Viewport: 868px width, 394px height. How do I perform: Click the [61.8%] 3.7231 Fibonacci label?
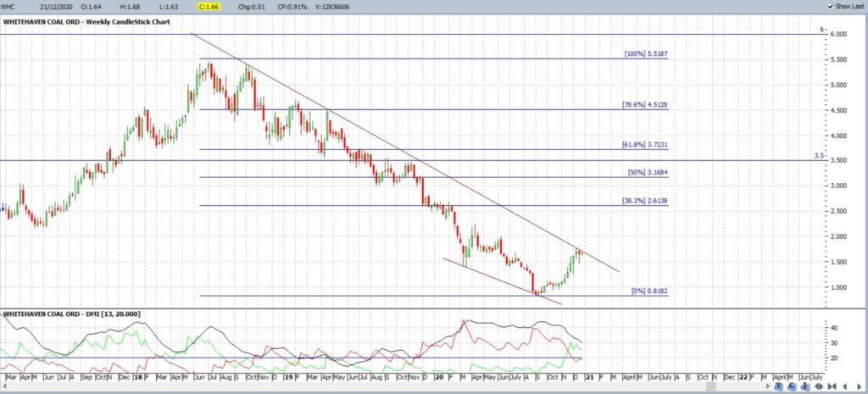[x=645, y=144]
